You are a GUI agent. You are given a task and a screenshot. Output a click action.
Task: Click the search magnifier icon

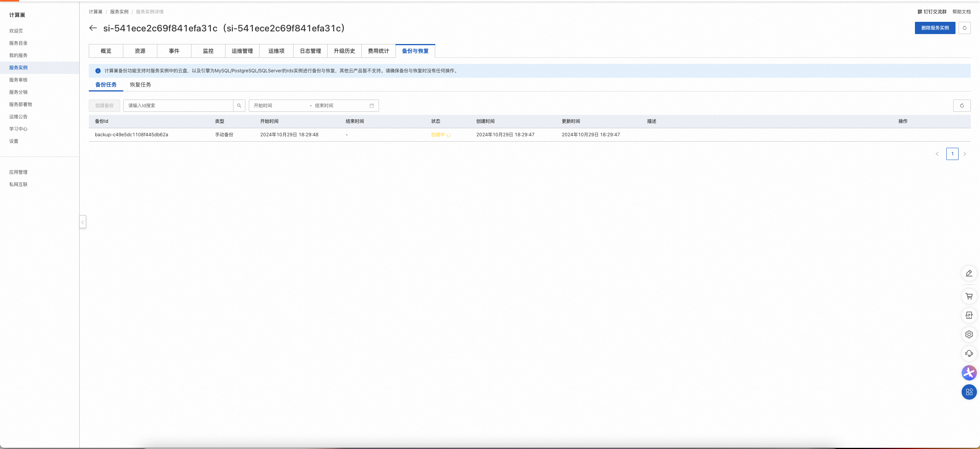pyautogui.click(x=239, y=106)
